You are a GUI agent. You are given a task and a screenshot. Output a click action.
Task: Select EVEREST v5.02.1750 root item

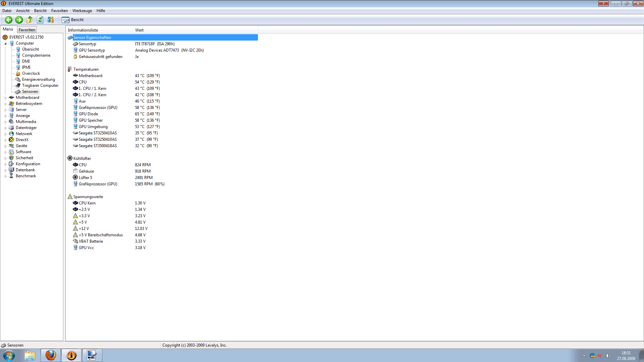click(x=26, y=37)
